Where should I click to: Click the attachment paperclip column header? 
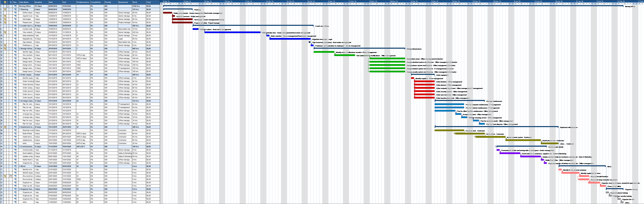coord(8,2)
